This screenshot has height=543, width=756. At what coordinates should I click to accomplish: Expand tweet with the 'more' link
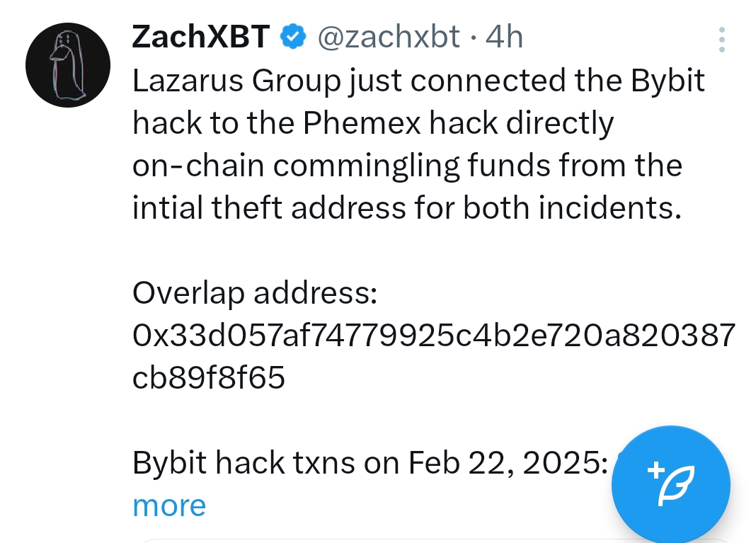(169, 505)
